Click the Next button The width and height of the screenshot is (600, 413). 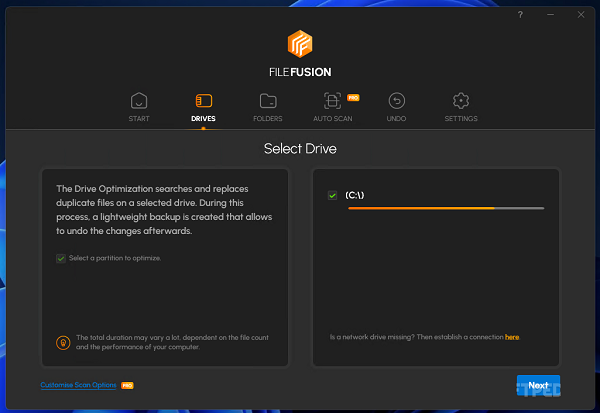(538, 385)
